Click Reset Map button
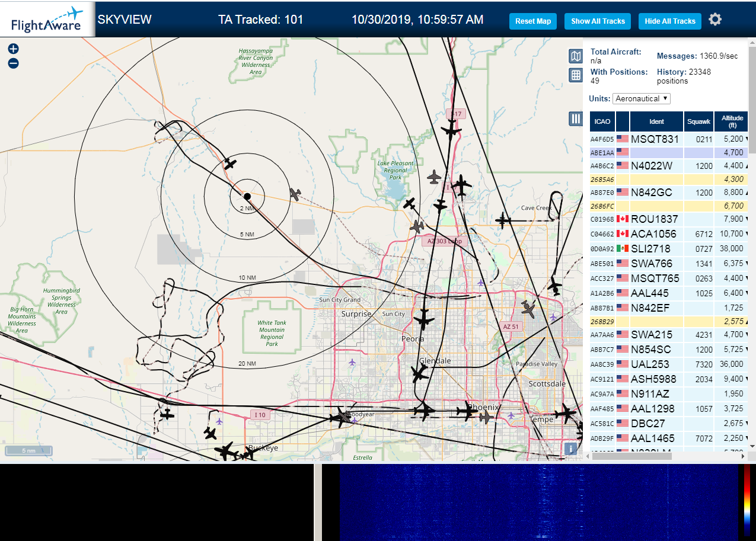 (x=533, y=21)
